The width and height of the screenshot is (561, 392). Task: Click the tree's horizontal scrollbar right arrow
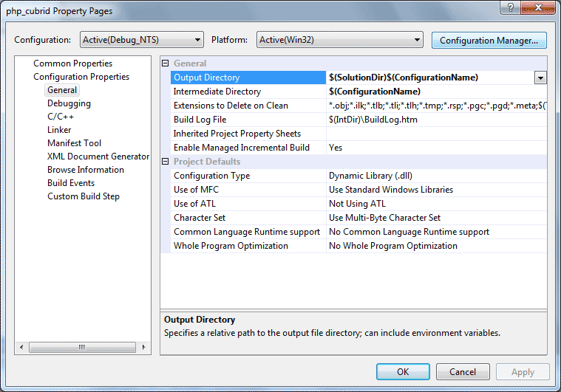tap(146, 346)
